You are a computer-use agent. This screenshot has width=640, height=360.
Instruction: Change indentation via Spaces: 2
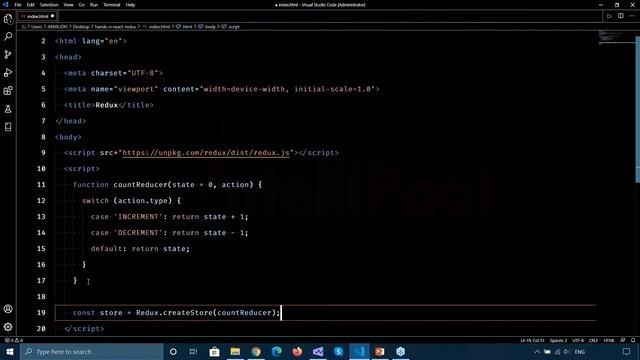pos(558,340)
